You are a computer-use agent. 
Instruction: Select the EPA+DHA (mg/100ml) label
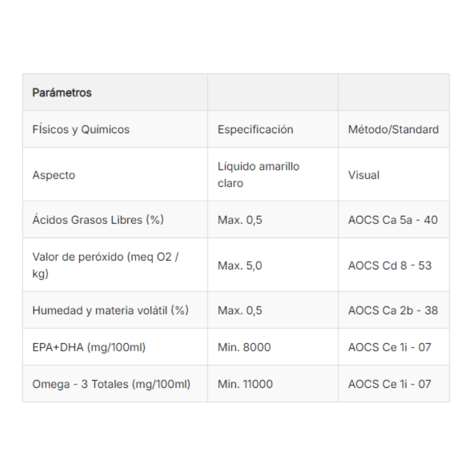point(89,347)
